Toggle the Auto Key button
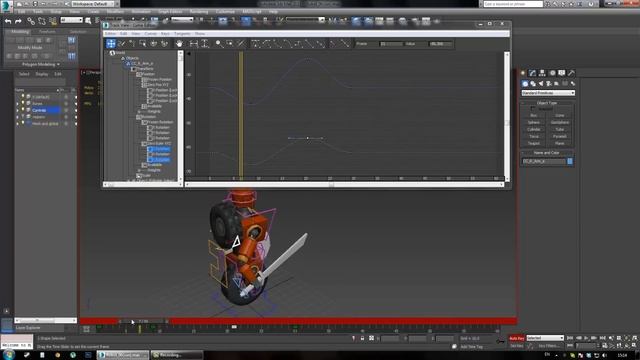Image resolution: width=640 pixels, height=360 pixels. coord(516,338)
